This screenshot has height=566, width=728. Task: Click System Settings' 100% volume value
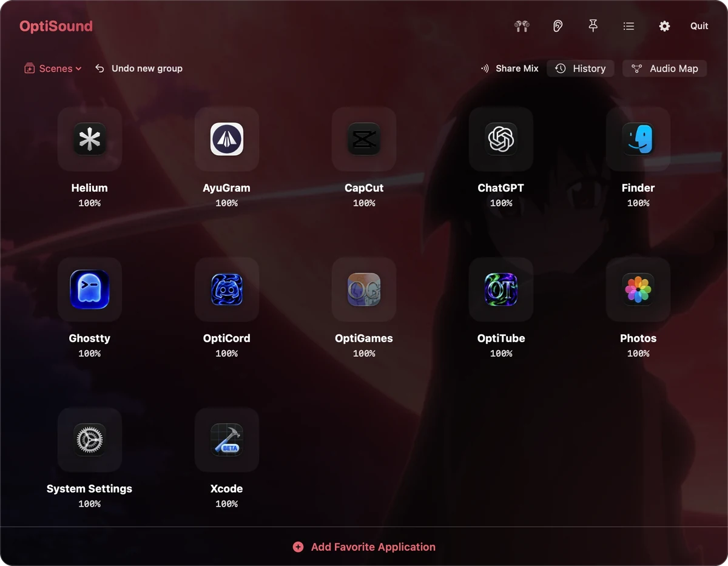[90, 504]
